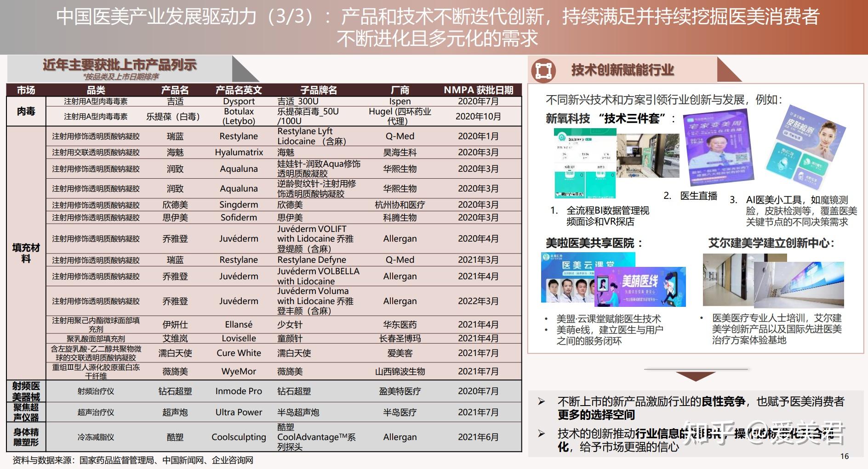Click the Ispen manufacturer cell
868x469 pixels.
coord(400,101)
